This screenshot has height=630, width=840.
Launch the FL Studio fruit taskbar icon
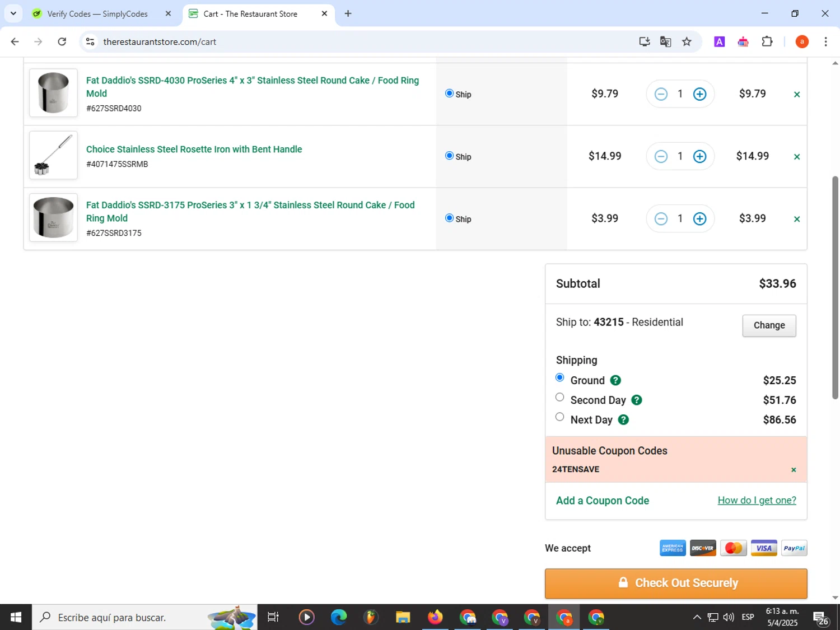[370, 617]
